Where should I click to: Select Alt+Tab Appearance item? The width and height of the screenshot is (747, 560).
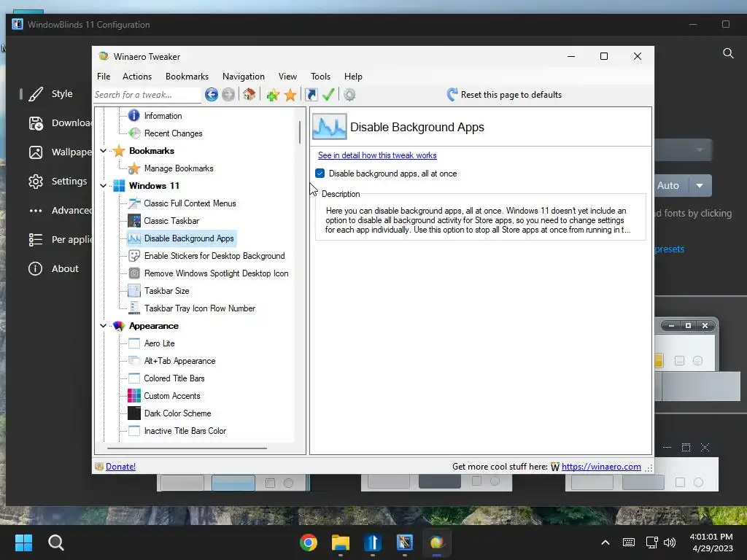(x=179, y=361)
